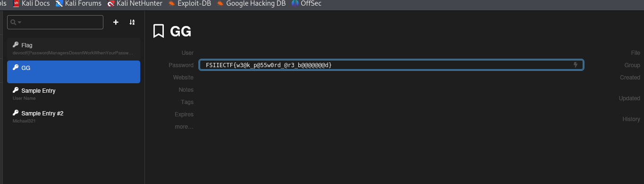
Task: Click the key icon of Sample Entry #2
Action: click(16, 113)
